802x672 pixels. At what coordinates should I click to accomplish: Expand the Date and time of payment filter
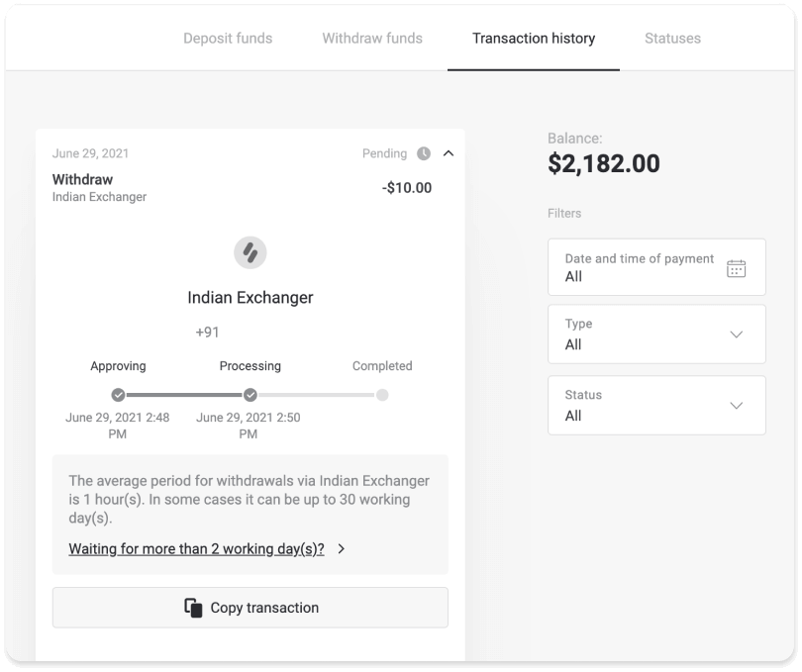(x=656, y=267)
